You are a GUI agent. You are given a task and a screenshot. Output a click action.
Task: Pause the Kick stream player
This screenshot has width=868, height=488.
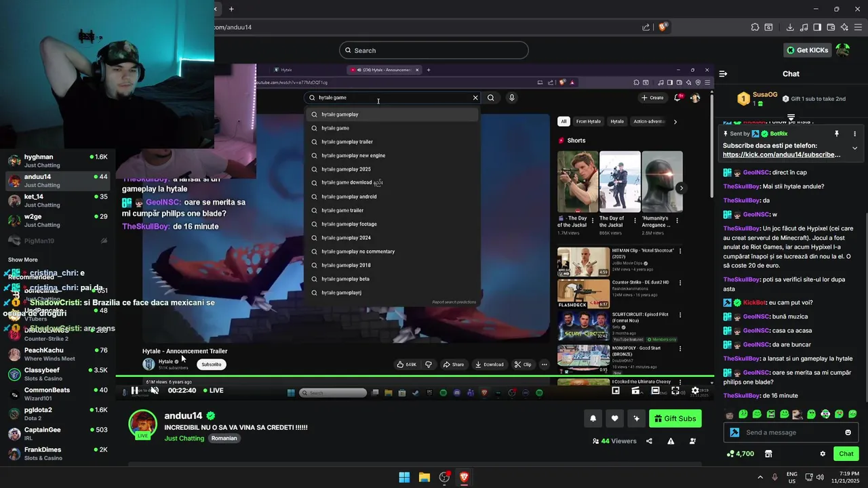pyautogui.click(x=134, y=390)
